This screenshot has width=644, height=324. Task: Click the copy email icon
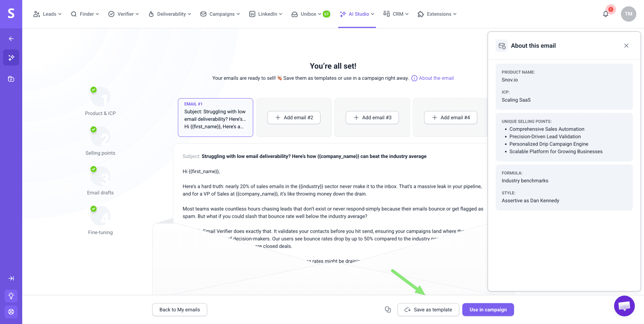click(388, 309)
